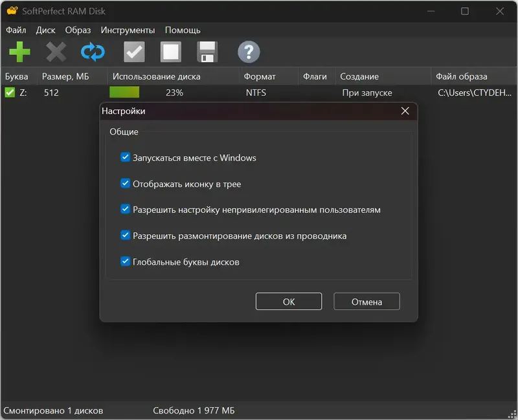Click the gray X remove disk icon

click(x=56, y=52)
